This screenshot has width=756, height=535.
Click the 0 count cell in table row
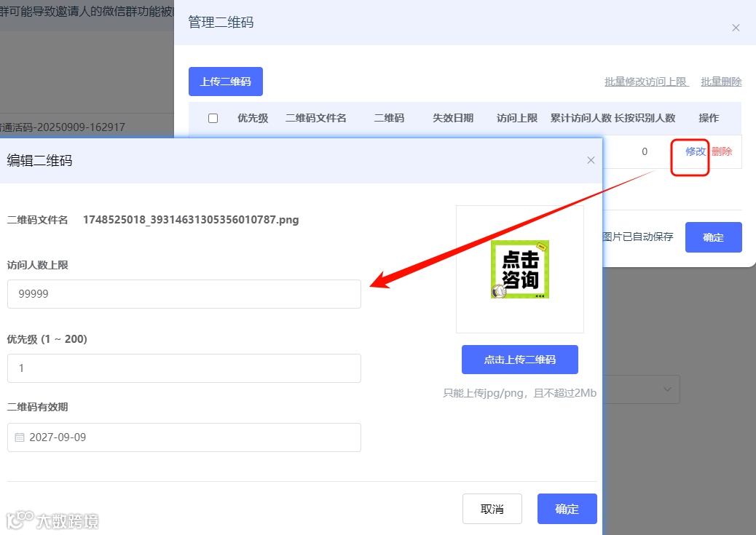pyautogui.click(x=645, y=152)
